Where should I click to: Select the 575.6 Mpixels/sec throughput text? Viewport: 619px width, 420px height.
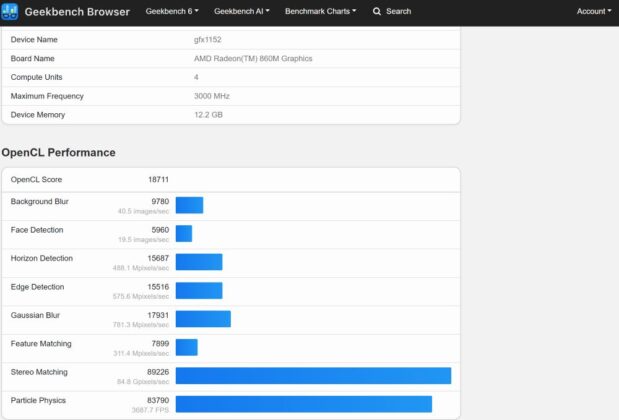tap(141, 296)
